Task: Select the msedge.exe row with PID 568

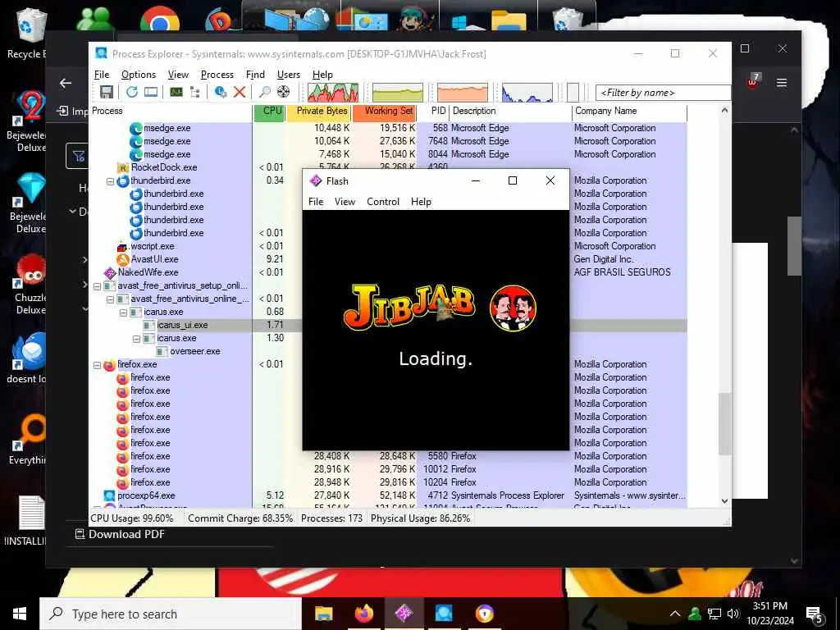Action: 387,128
